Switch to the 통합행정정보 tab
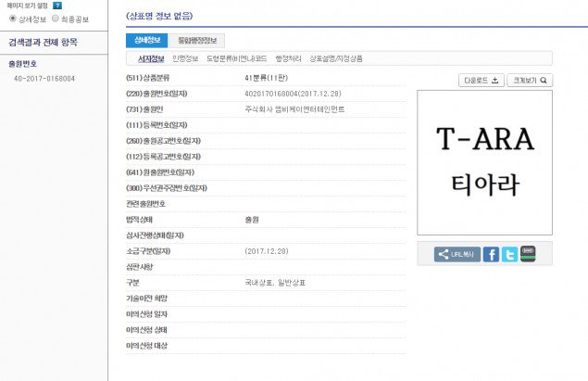Screen dimensions: 588x381 [x=196, y=41]
